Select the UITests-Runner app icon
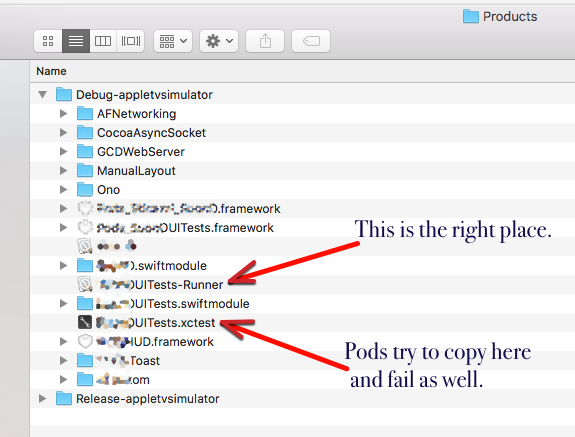 pyautogui.click(x=85, y=284)
